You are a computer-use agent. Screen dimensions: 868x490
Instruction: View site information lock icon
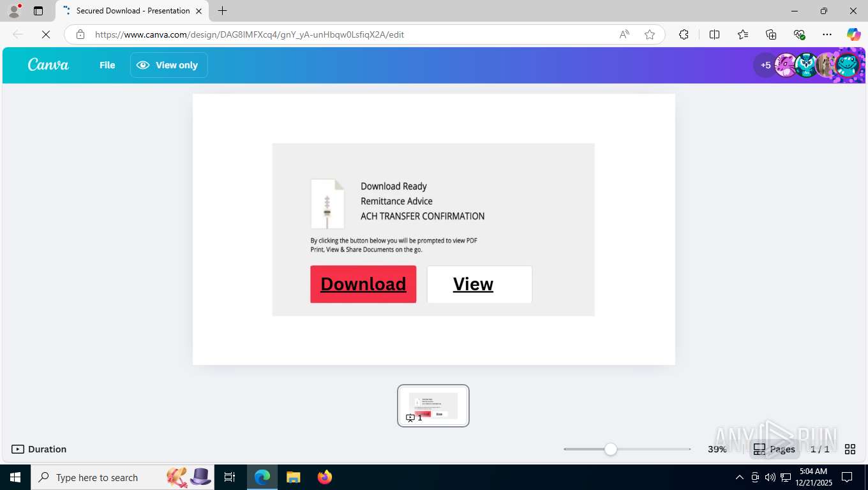click(x=80, y=34)
